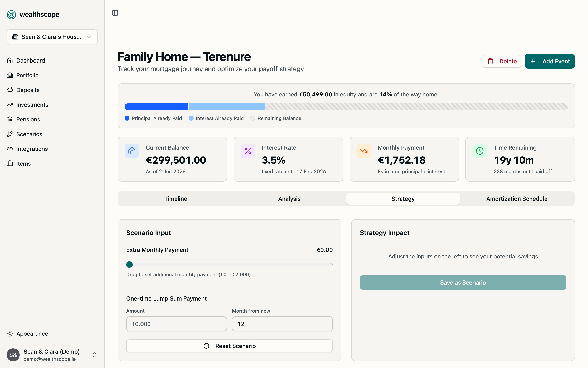Click the Current Balance house icon
This screenshot has width=588, height=368.
coord(132,151)
